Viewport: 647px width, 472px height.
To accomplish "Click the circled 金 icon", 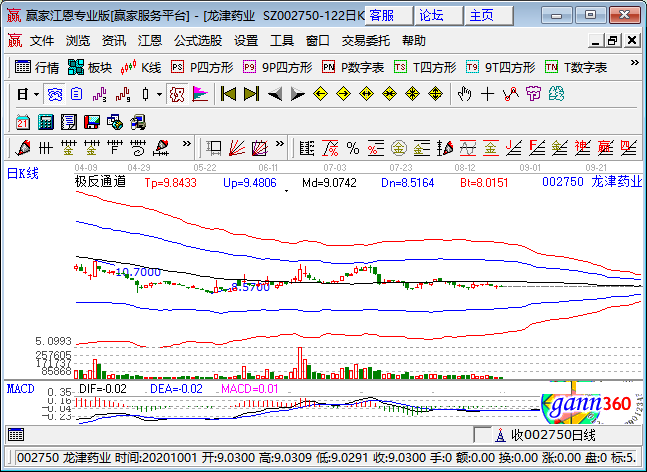I will [x=398, y=148].
